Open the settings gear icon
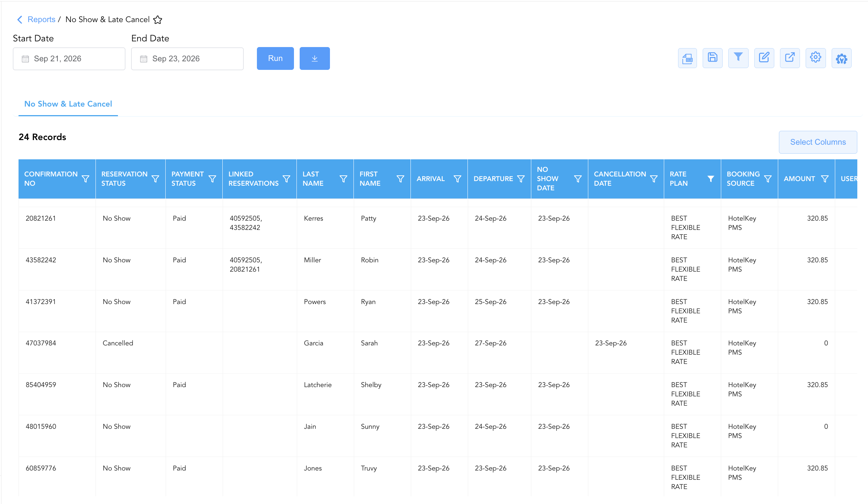Viewport: 868px width, 504px height. pos(816,58)
